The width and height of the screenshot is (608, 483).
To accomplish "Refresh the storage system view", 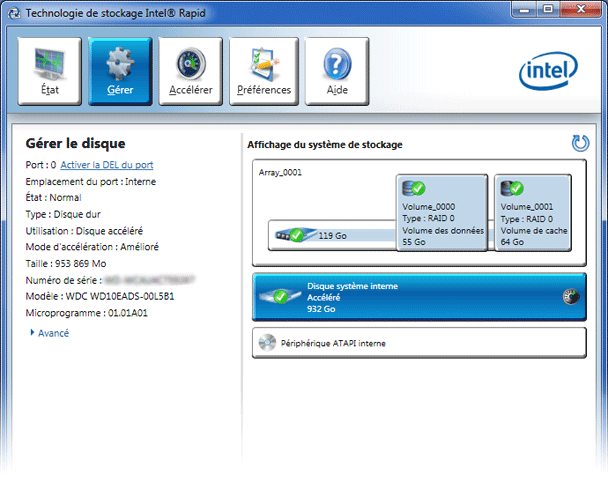I will tap(580, 143).
